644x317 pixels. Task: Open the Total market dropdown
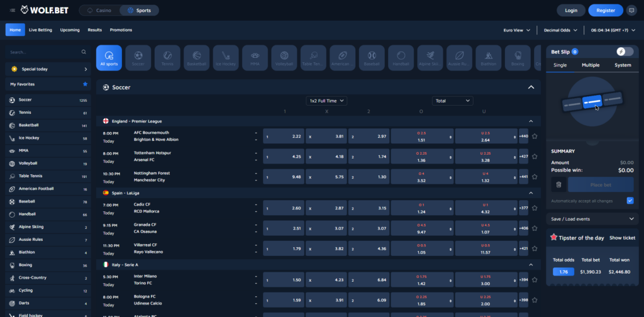(453, 101)
